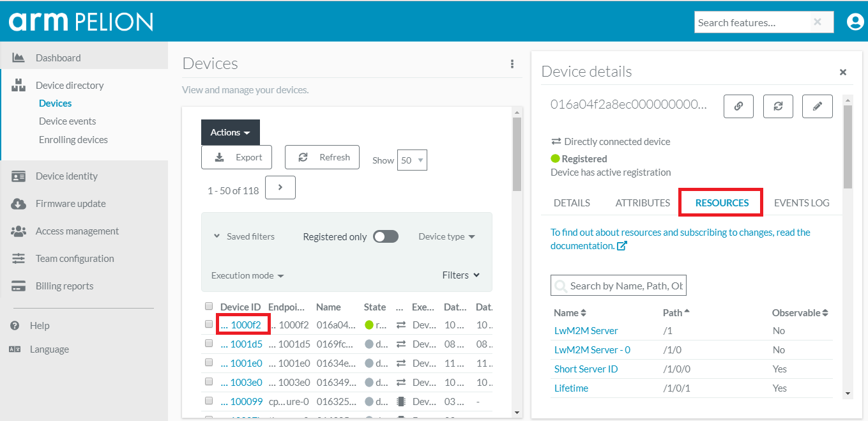The image size is (868, 421).
Task: Open the Dashboard from the sidebar
Action: pyautogui.click(x=57, y=58)
